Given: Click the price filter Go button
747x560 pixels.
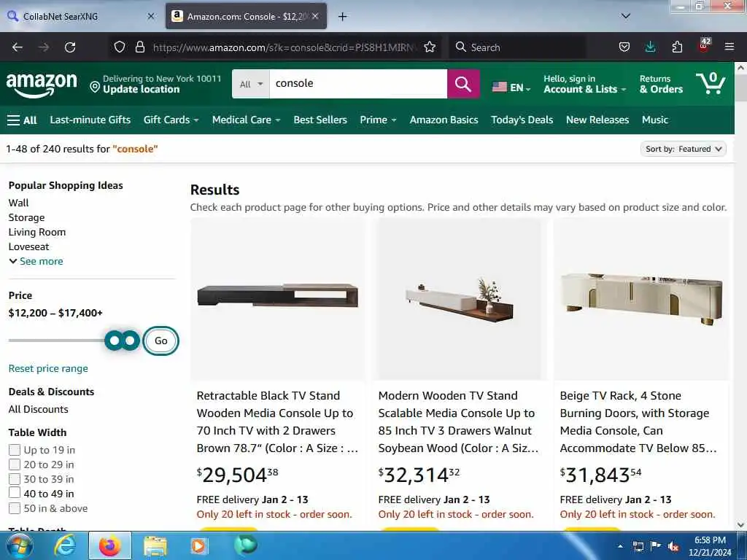Looking at the screenshot, I should point(161,341).
